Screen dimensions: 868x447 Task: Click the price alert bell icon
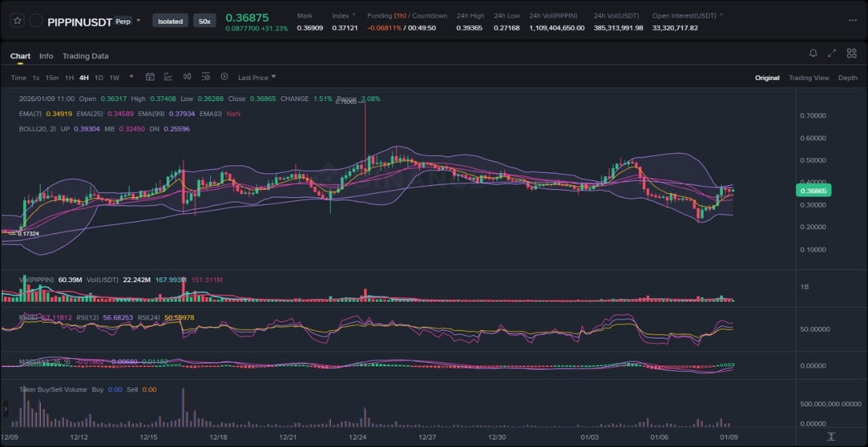pyautogui.click(x=813, y=54)
